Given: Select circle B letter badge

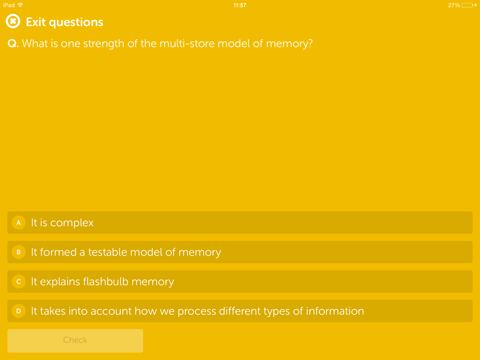Looking at the screenshot, I should coord(19,252).
